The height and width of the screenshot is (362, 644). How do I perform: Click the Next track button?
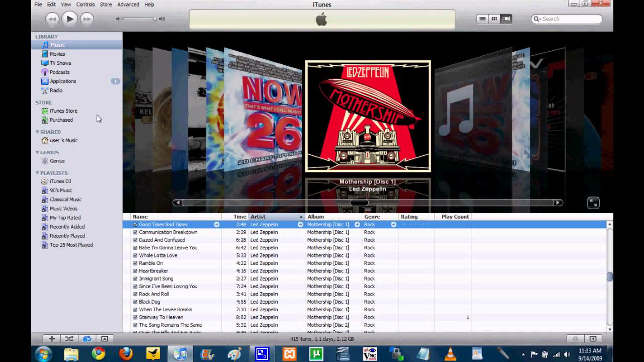pos(87,19)
